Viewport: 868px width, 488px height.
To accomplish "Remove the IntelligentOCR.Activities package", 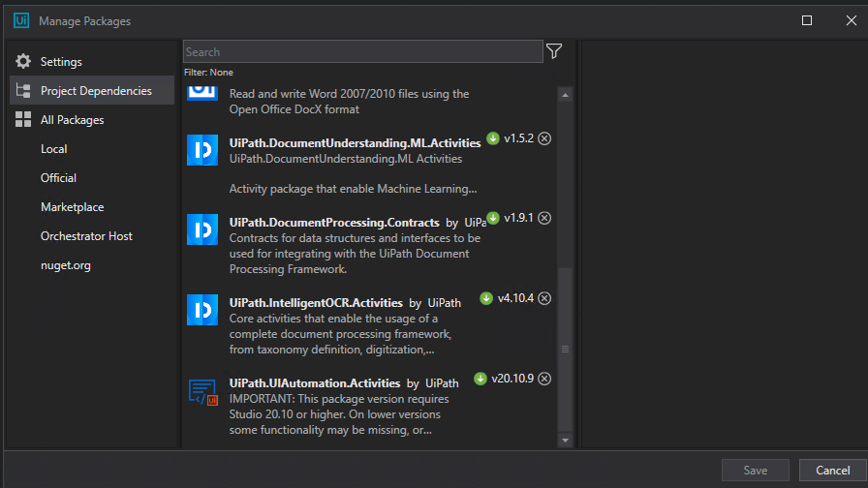I will point(544,298).
